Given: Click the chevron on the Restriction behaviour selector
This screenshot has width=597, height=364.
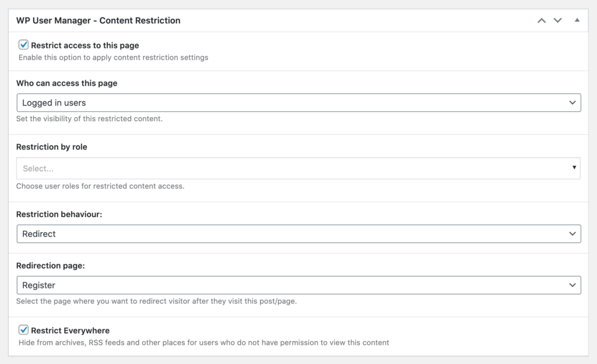Looking at the screenshot, I should coord(573,234).
